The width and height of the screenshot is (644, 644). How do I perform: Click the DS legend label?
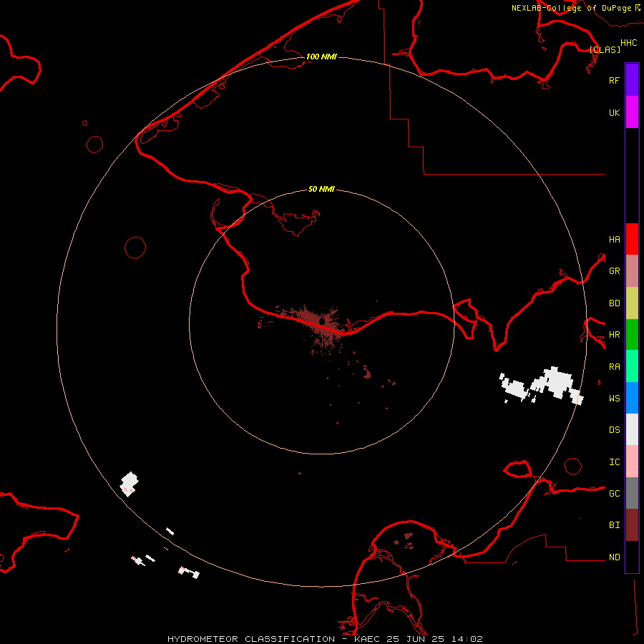(614, 430)
